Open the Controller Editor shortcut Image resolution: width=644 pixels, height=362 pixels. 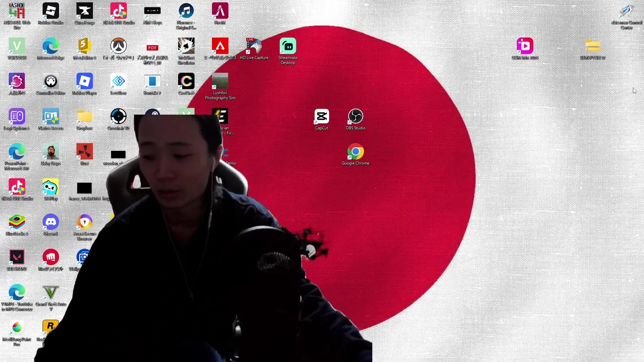tap(50, 81)
